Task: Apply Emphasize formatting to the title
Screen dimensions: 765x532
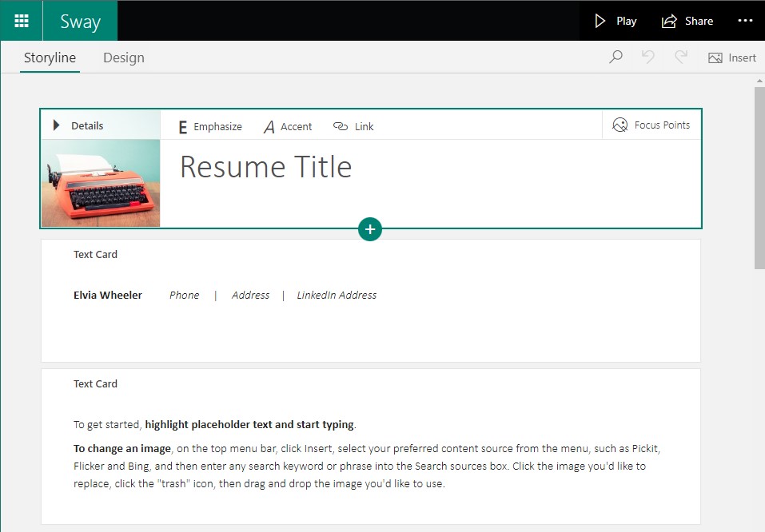Action: 208,125
